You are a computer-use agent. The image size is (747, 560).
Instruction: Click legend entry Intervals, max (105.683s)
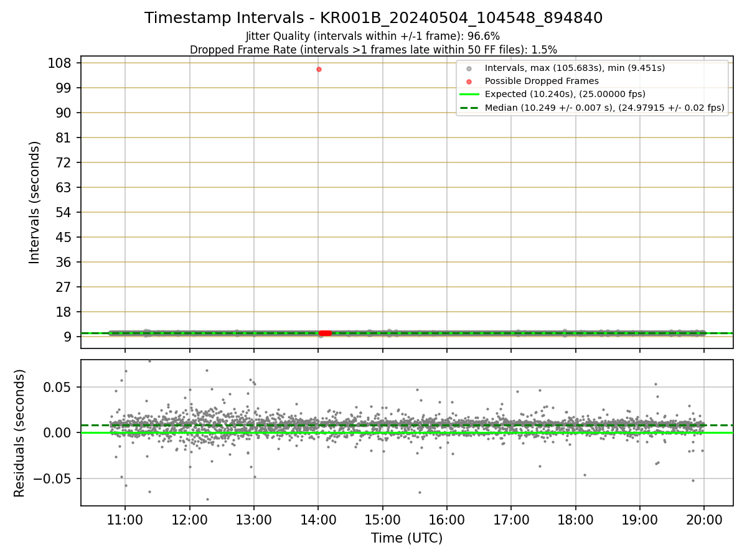575,68
